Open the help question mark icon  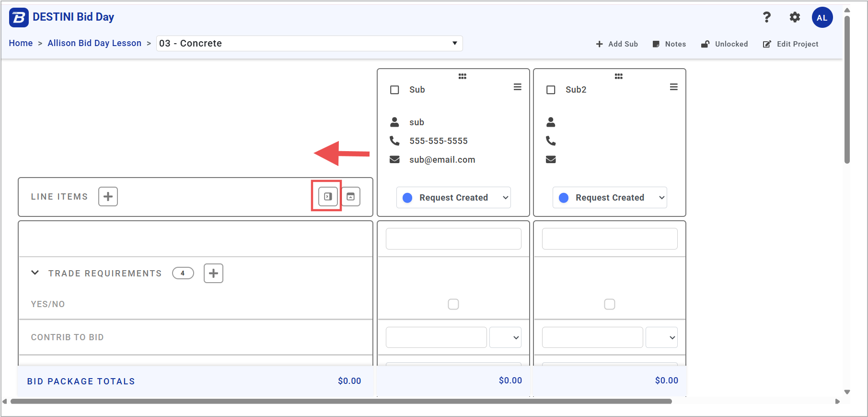click(x=767, y=17)
